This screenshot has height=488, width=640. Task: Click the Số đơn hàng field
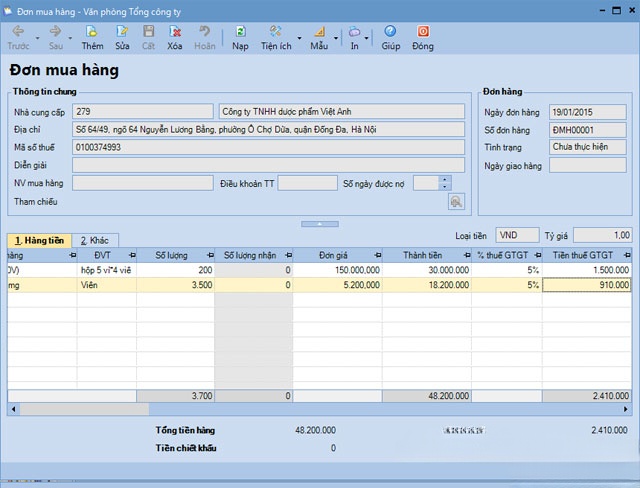[x=588, y=130]
